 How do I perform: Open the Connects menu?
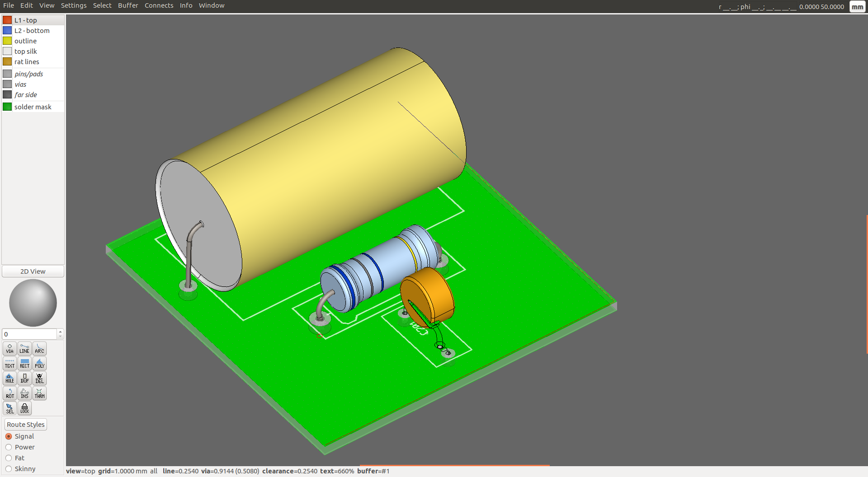(x=159, y=5)
